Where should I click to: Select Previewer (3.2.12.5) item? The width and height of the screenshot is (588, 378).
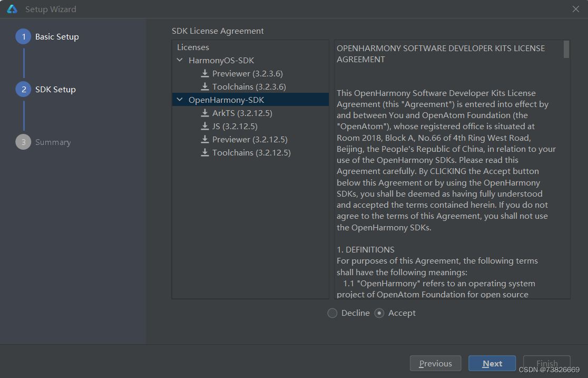(250, 139)
